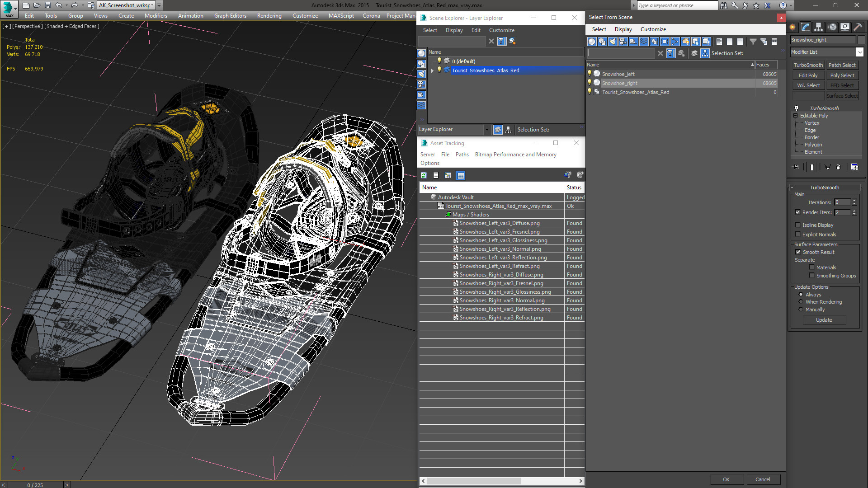Open the AK_Screenshot_wrksp workspace dropdown
The width and height of the screenshot is (868, 488).
(152, 5)
